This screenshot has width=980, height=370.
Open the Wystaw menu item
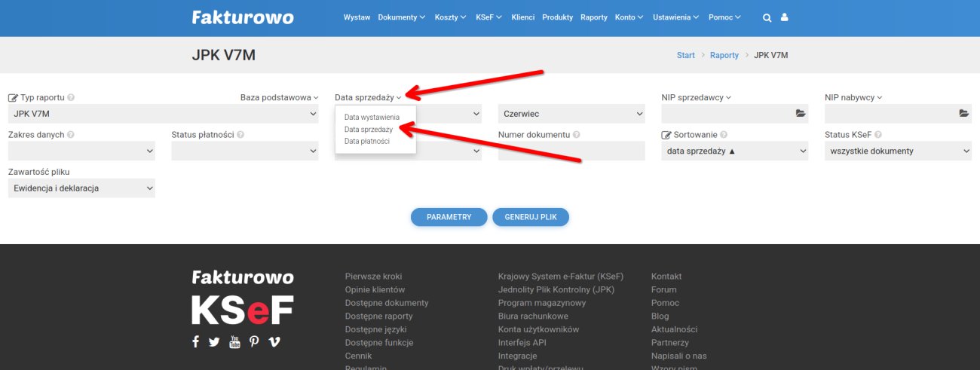(357, 17)
